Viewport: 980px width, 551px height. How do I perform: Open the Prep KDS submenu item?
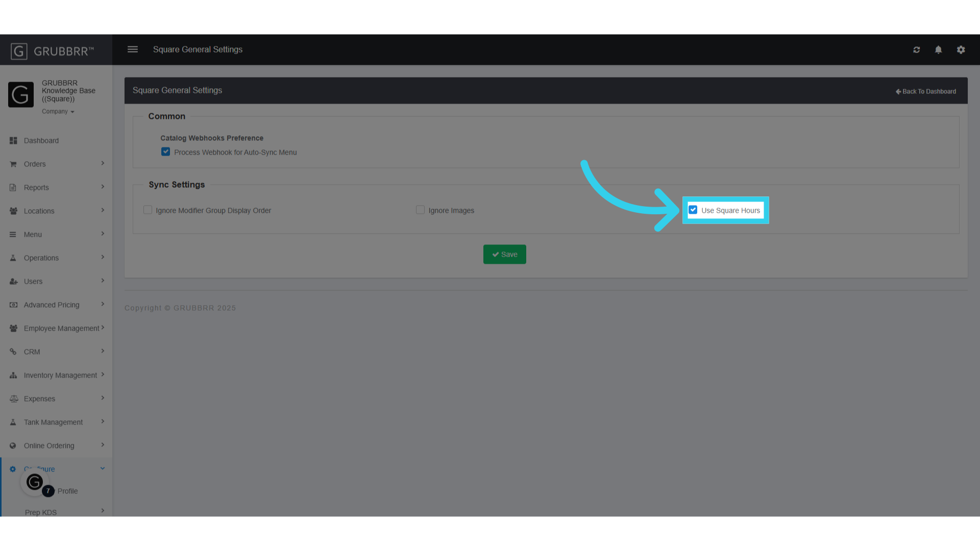click(41, 512)
